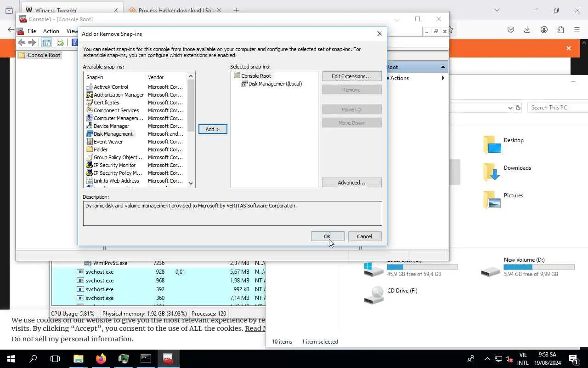This screenshot has height=368, width=588.
Task: Click Do not sell my personal information link
Action: 72,339
